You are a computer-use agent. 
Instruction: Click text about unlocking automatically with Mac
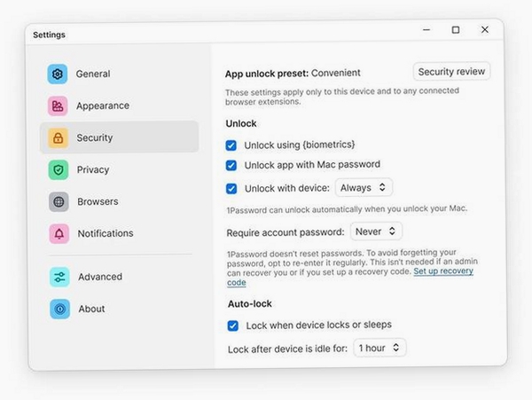(x=347, y=209)
